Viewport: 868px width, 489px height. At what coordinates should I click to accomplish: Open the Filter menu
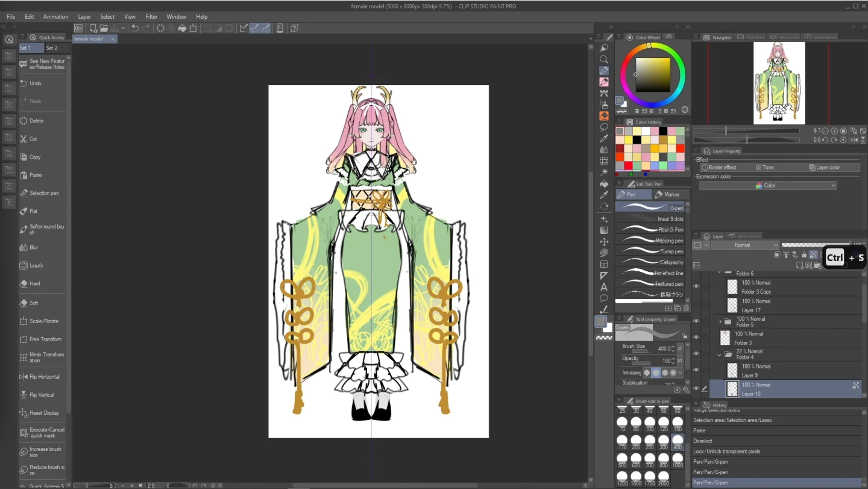pos(151,17)
